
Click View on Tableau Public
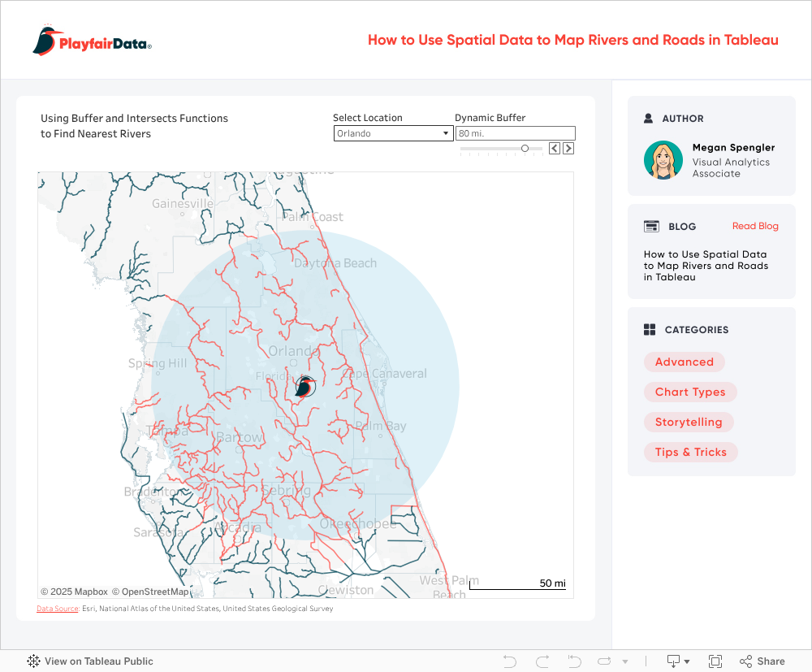90,661
